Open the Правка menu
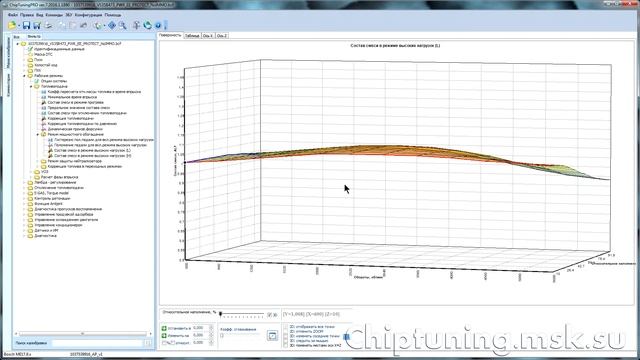Image resolution: width=640 pixels, height=360 pixels. [x=27, y=15]
